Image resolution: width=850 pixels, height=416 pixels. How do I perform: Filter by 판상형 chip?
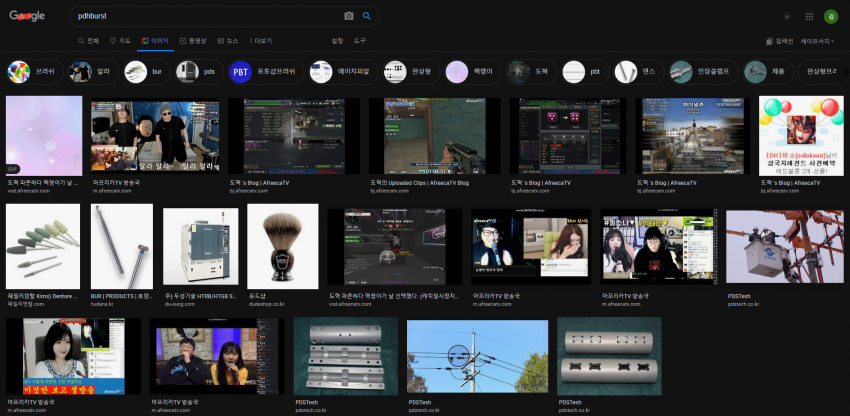click(x=410, y=72)
